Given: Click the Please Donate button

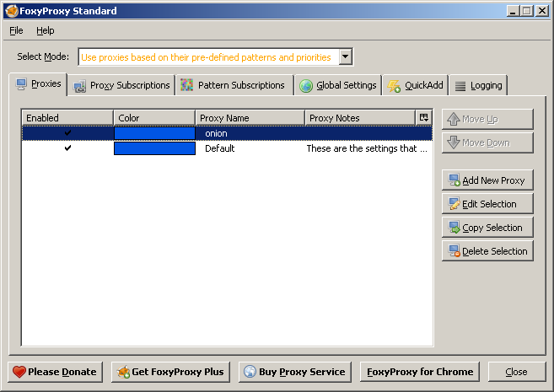Looking at the screenshot, I should [x=55, y=372].
